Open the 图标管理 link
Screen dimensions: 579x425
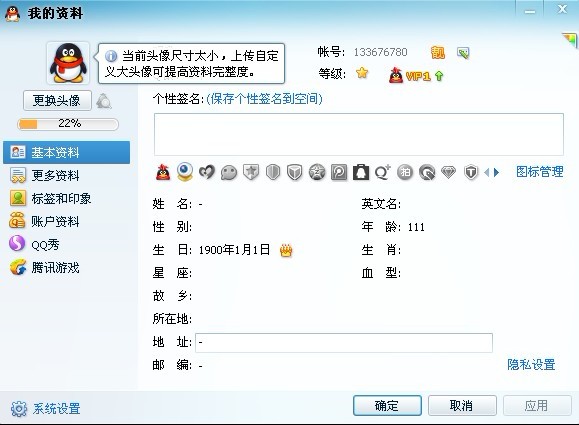tap(539, 172)
